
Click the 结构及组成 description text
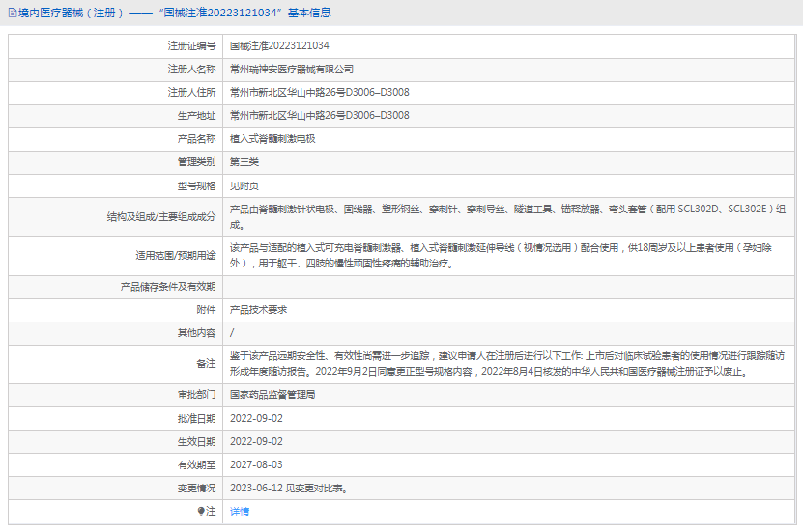[x=507, y=217]
